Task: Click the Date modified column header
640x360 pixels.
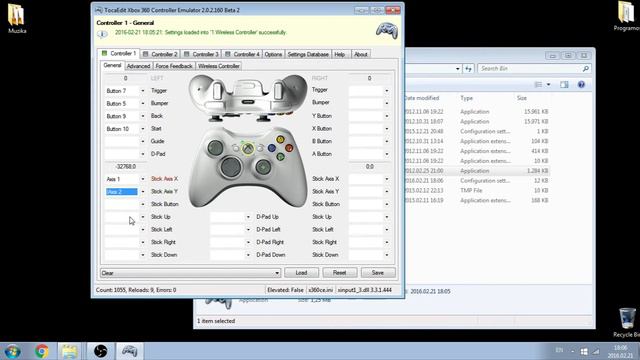Action: coord(422,98)
